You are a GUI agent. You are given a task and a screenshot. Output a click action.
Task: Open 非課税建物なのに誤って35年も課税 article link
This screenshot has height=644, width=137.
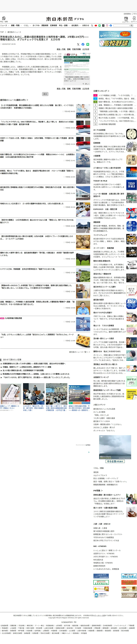(x=34, y=363)
